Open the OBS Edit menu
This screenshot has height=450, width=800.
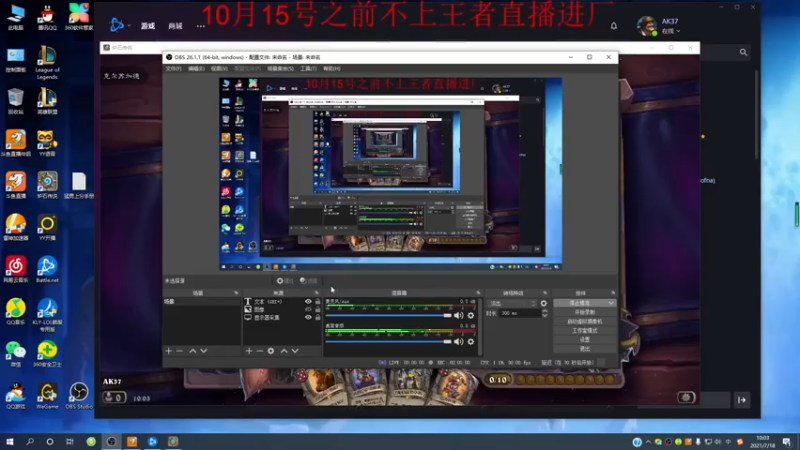[196, 68]
